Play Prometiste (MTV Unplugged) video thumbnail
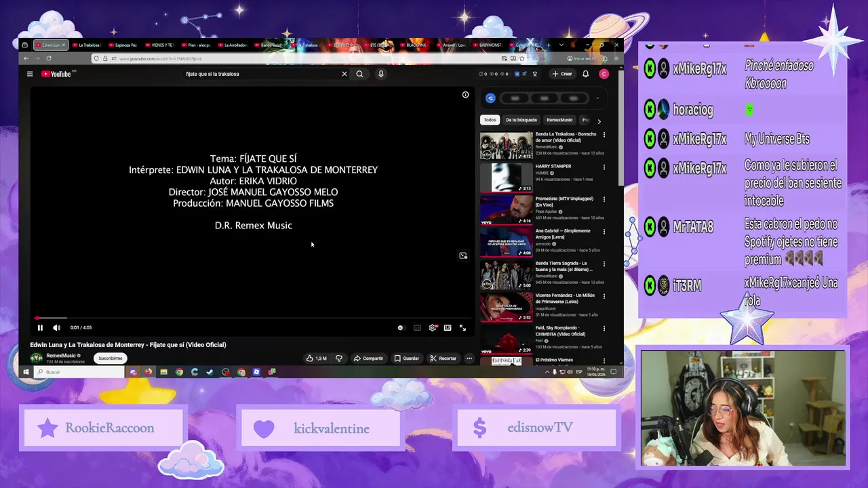This screenshot has width=868, height=488. click(507, 210)
